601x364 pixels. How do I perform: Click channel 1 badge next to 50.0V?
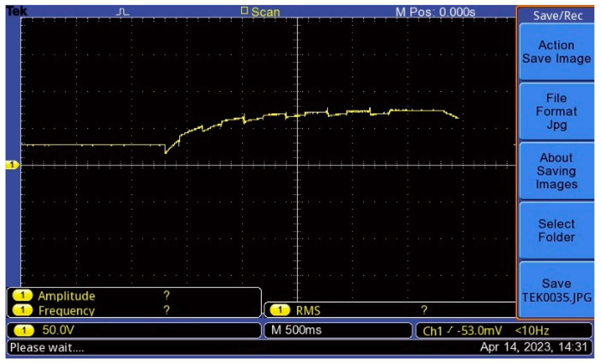pyautogui.click(x=24, y=330)
